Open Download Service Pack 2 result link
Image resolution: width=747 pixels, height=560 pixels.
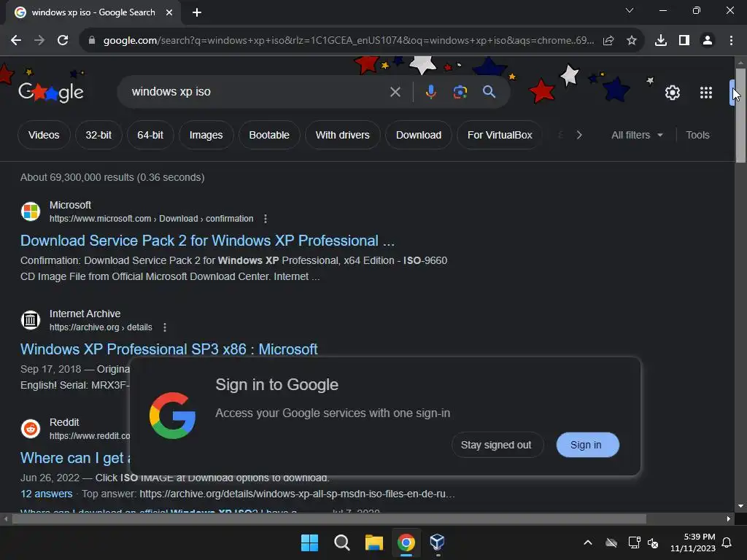pos(208,241)
